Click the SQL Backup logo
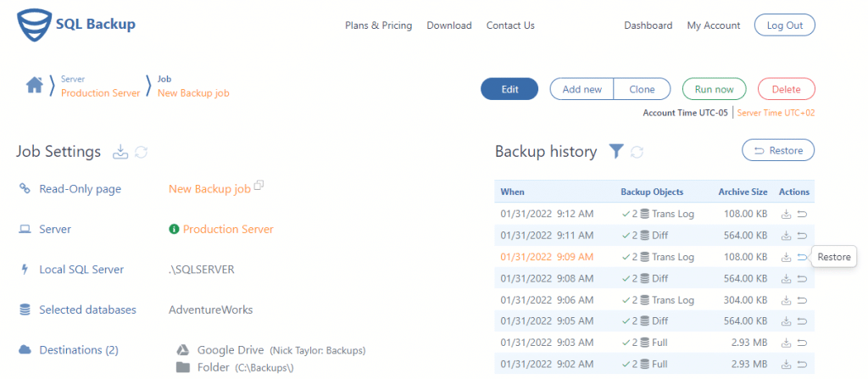 pos(76,25)
